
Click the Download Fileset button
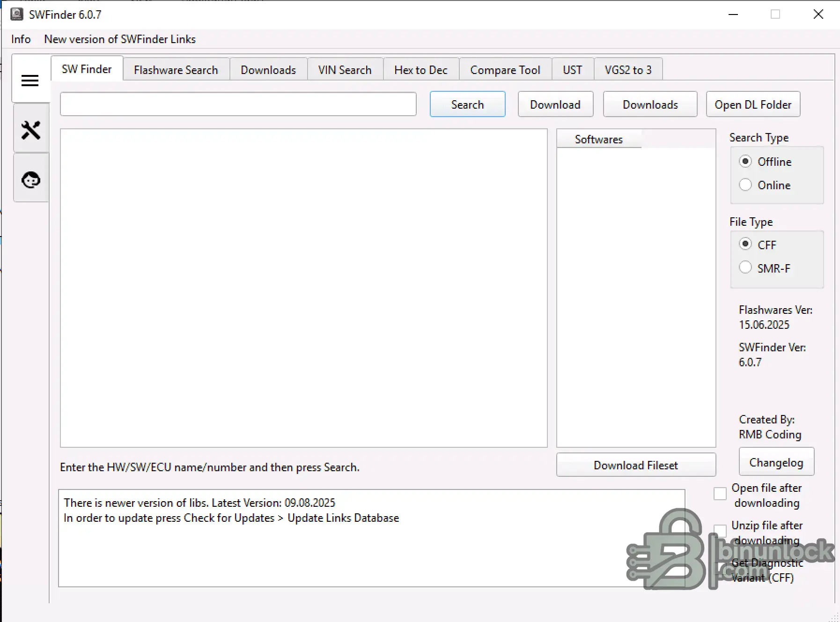click(x=636, y=465)
